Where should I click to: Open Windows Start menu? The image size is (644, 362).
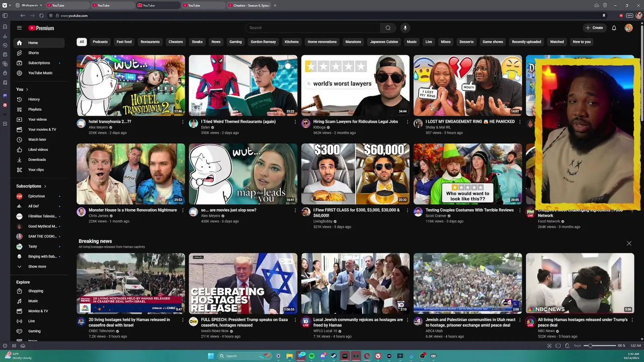point(211,356)
